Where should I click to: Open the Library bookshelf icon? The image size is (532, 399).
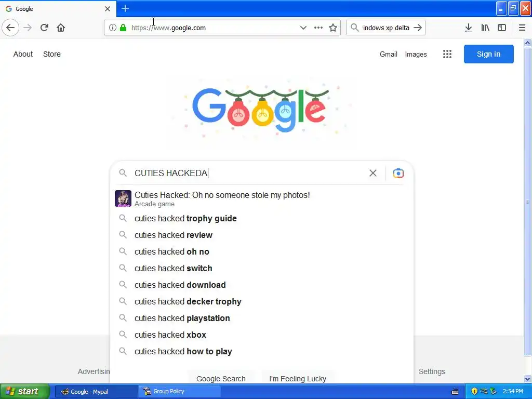pyautogui.click(x=485, y=28)
